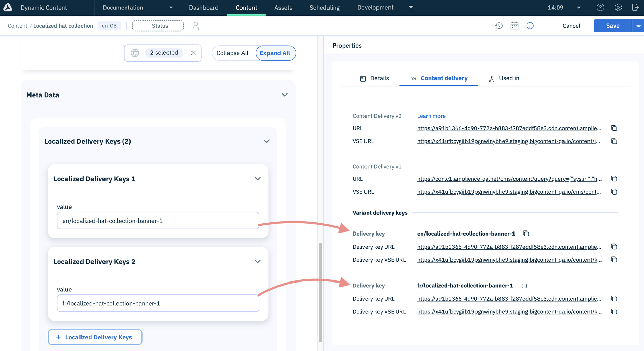644x351 pixels.
Task: Open the time 14:09 dropdown arrow
Action: pyautogui.click(x=579, y=8)
